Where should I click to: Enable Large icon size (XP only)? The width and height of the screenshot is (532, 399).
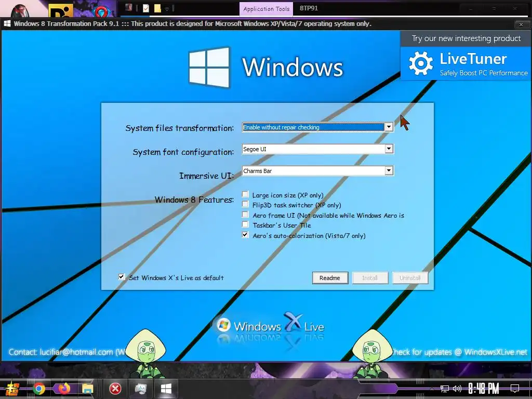point(245,194)
